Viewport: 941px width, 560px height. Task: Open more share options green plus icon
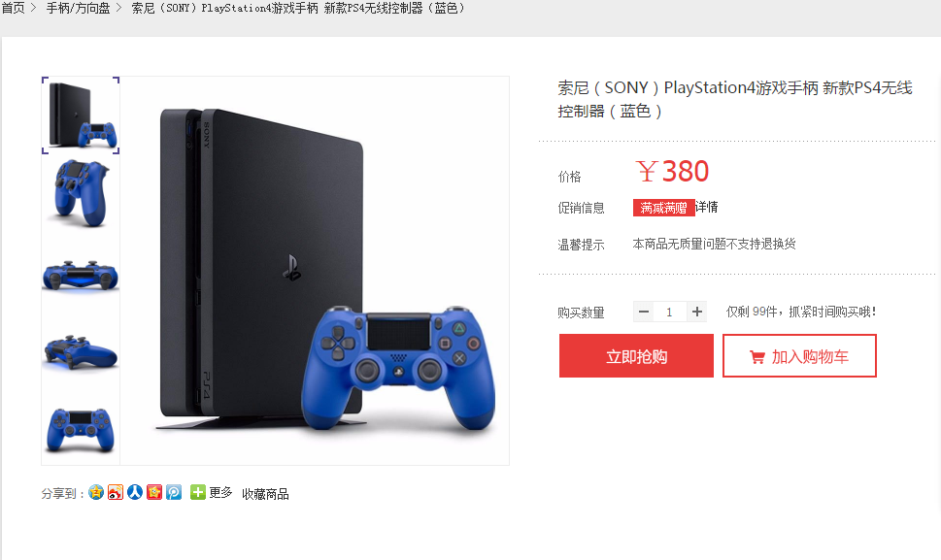point(197,492)
